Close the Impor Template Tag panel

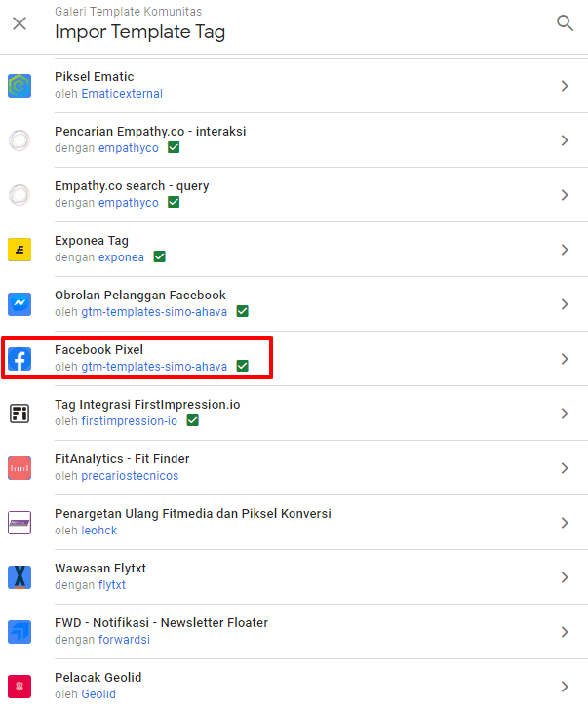click(x=20, y=23)
